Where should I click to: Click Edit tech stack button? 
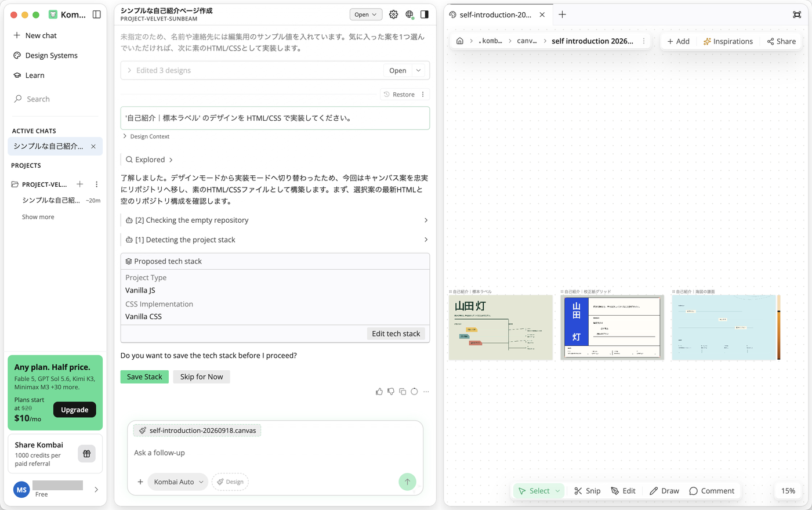(x=396, y=334)
